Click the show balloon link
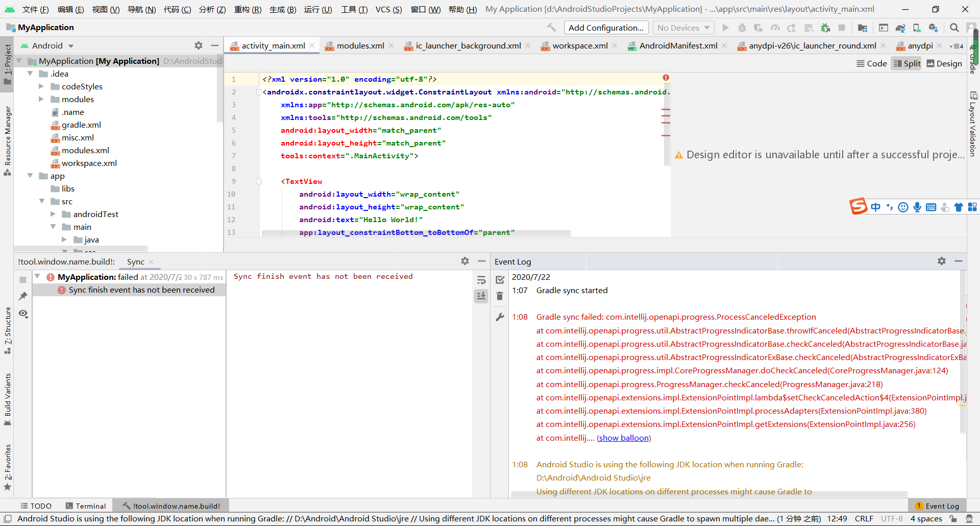 click(624, 438)
